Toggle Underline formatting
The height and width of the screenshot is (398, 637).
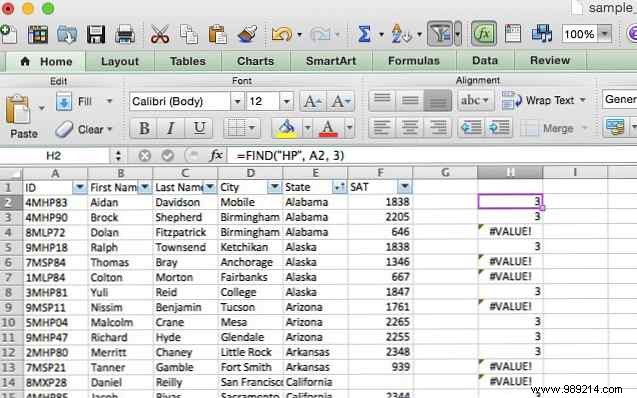click(199, 128)
